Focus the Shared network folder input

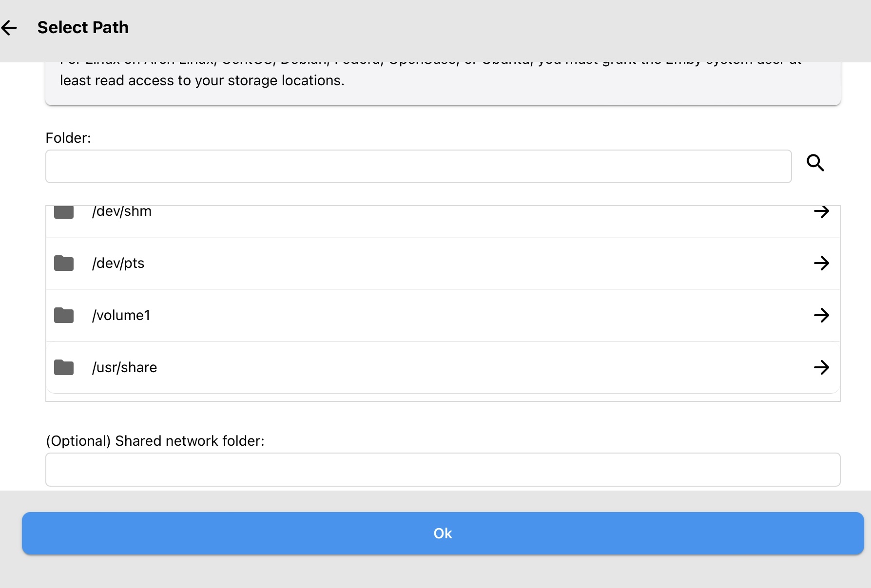click(x=443, y=470)
